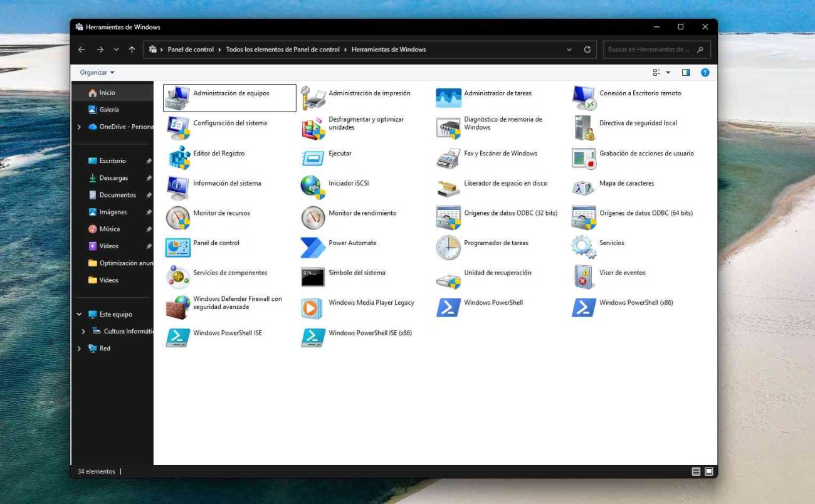Screen dimensions: 815x504
Task: Open the Windows PowerShell ISE (x86) icon
Action: pyautogui.click(x=313, y=337)
